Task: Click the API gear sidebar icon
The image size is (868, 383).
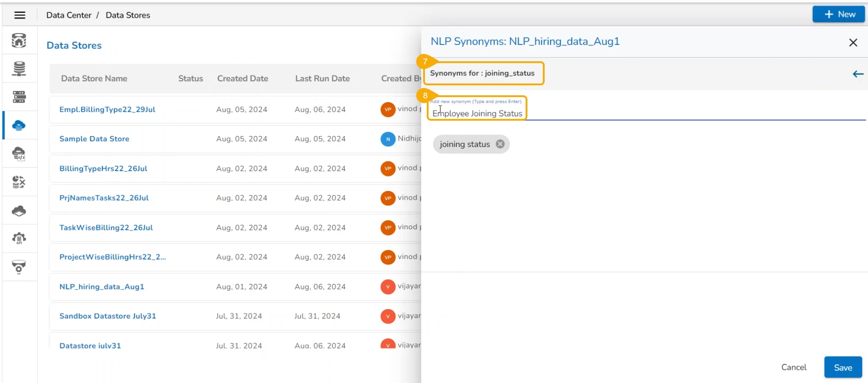Action: (19, 239)
